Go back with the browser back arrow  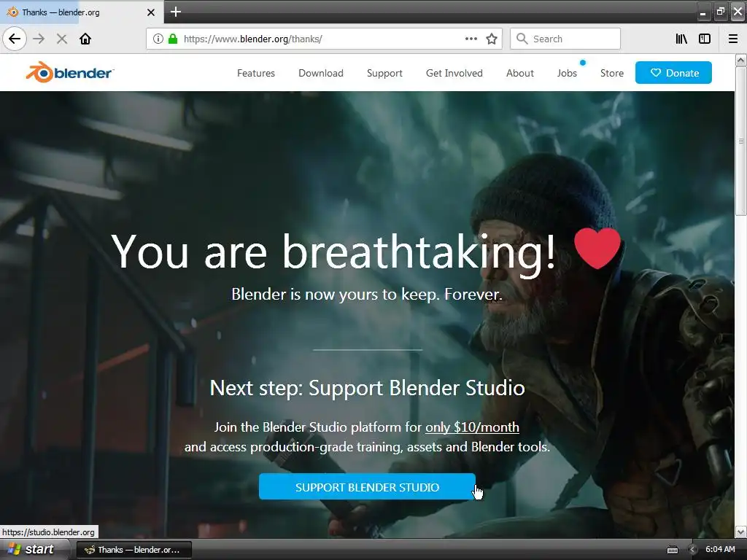pos(15,39)
